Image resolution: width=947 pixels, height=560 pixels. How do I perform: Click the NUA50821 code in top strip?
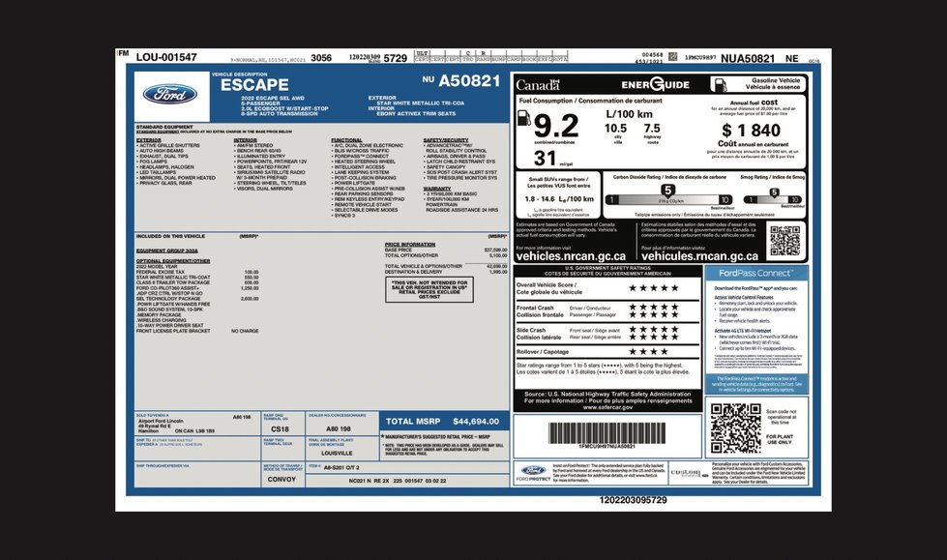pyautogui.click(x=748, y=58)
